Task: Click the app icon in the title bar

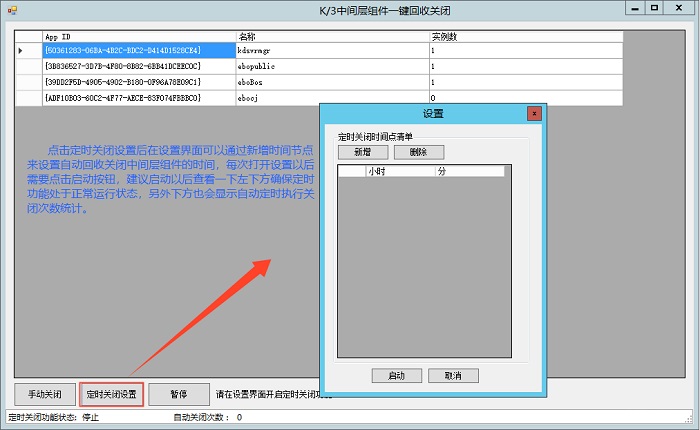Action: [x=10, y=8]
